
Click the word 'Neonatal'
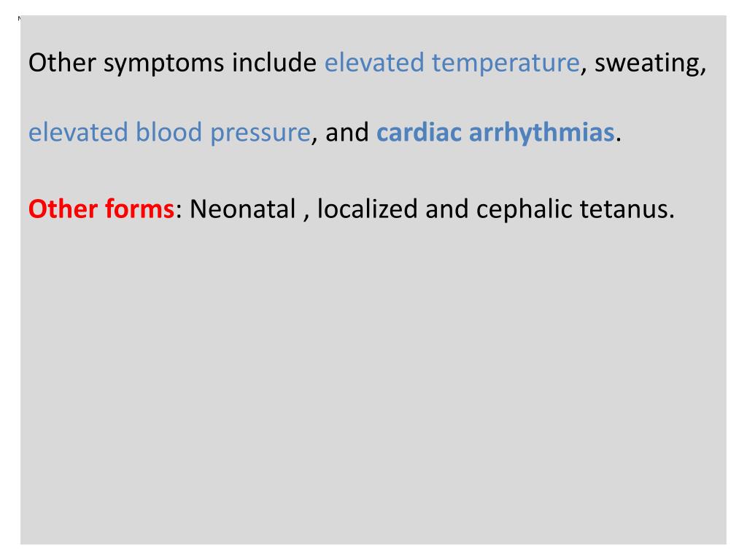[x=243, y=209]
